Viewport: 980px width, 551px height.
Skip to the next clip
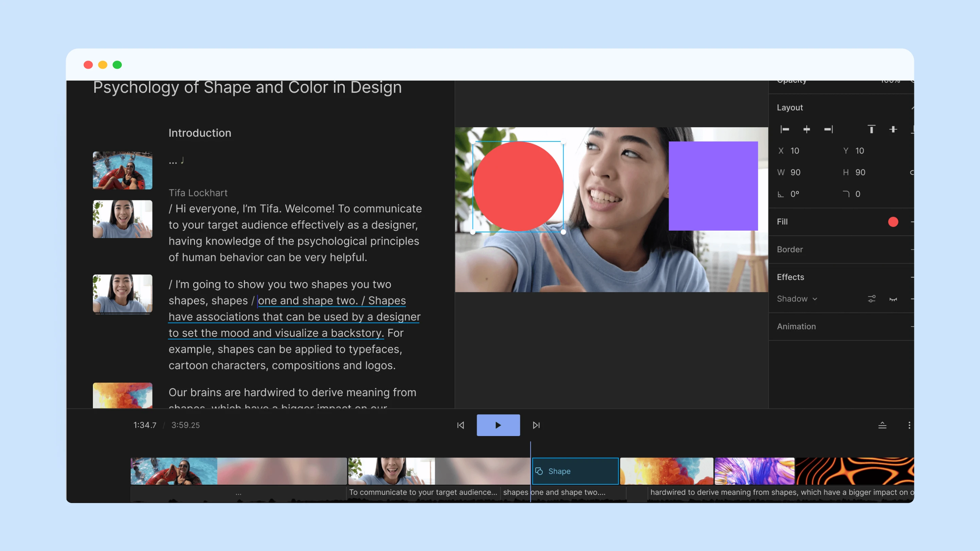point(536,425)
